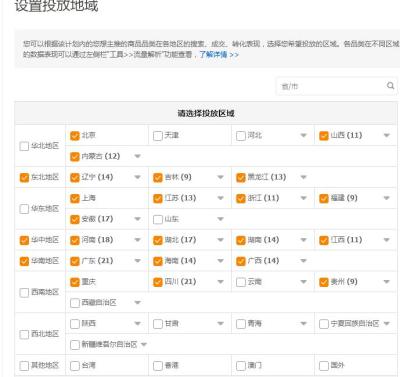Tick the 陕西 checkbox
The height and width of the screenshot is (377, 400).
[75, 324]
